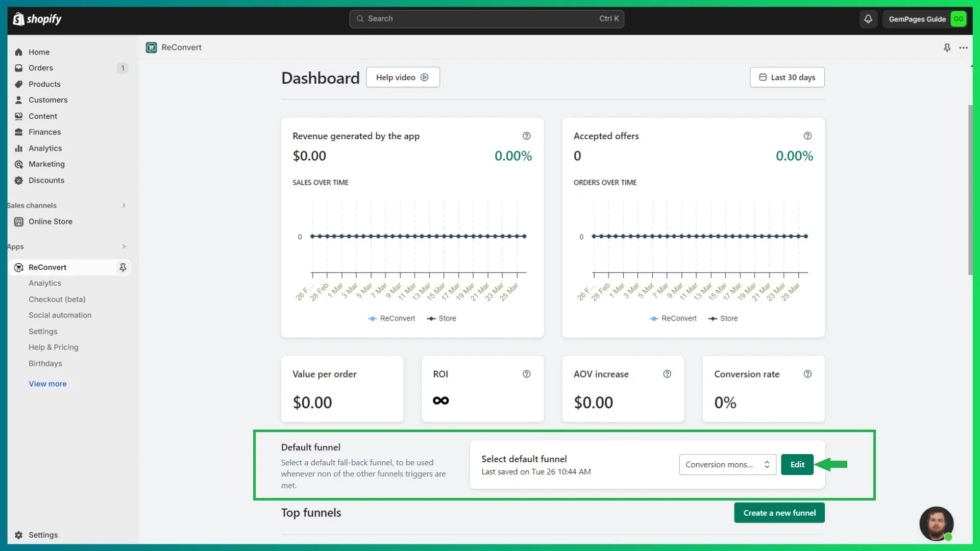The image size is (980, 551).
Task: Click the AOV increase help icon
Action: point(667,373)
